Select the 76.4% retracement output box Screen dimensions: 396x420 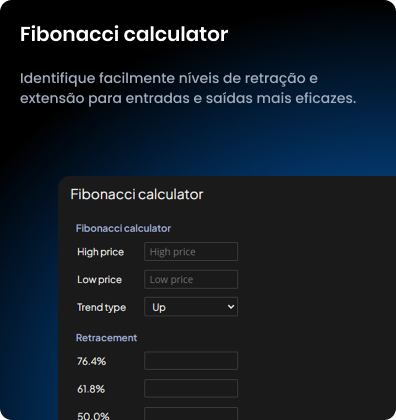(x=191, y=361)
